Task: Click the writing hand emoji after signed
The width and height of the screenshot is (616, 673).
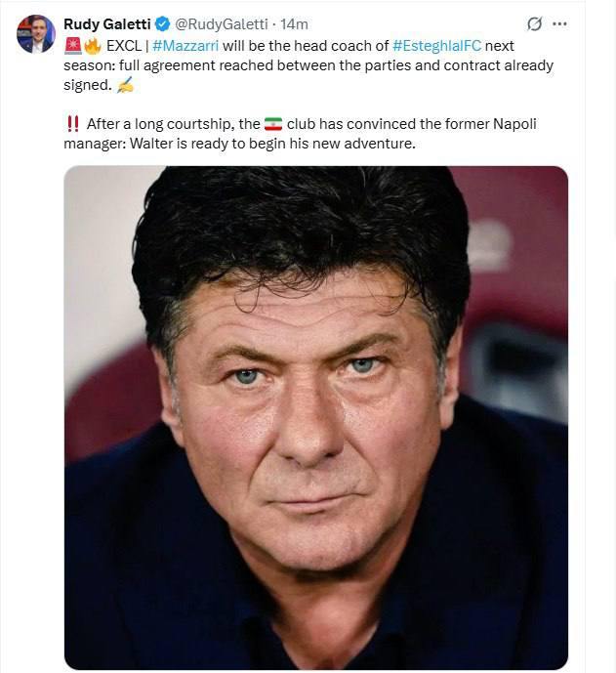Action: click(x=124, y=86)
